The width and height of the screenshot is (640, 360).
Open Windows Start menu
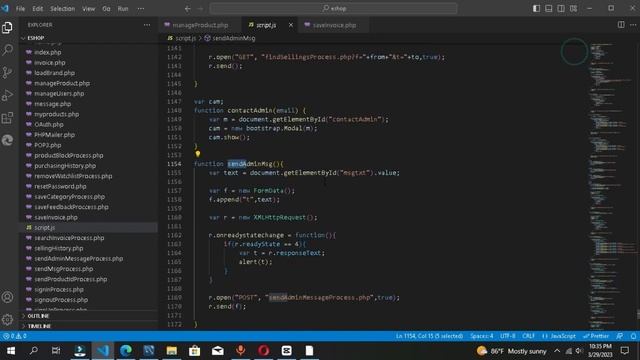click(11, 351)
